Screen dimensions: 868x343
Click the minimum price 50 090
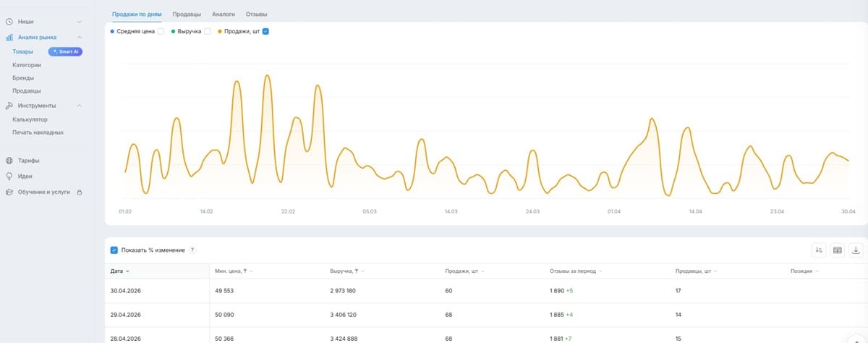tap(224, 315)
